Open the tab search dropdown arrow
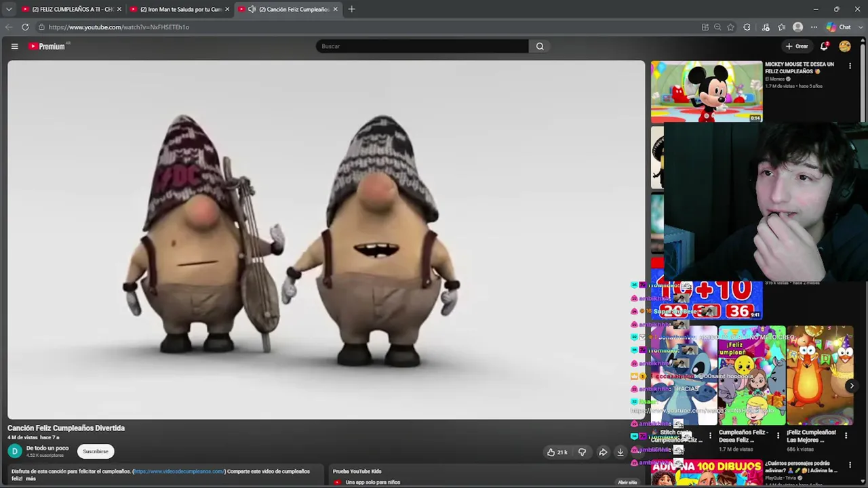Viewport: 868px width, 488px height. pos(9,9)
